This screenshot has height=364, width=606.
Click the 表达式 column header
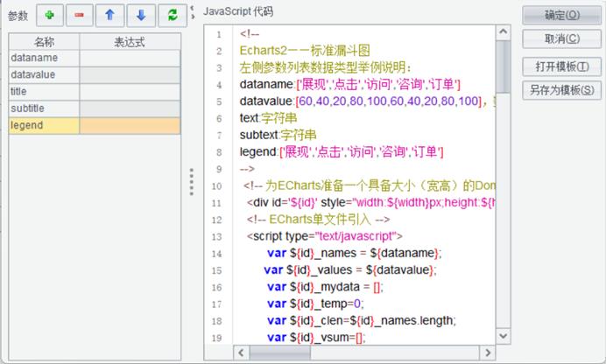click(130, 42)
